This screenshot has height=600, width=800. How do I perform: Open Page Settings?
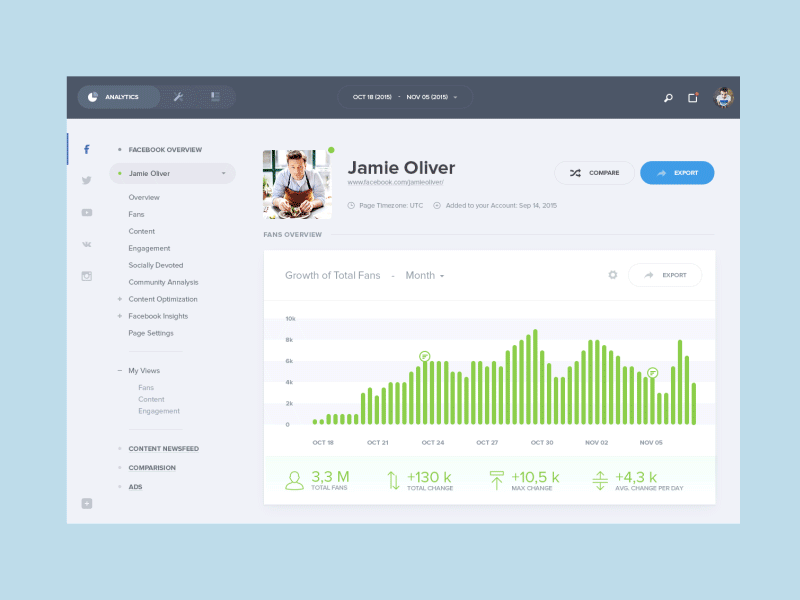click(151, 333)
